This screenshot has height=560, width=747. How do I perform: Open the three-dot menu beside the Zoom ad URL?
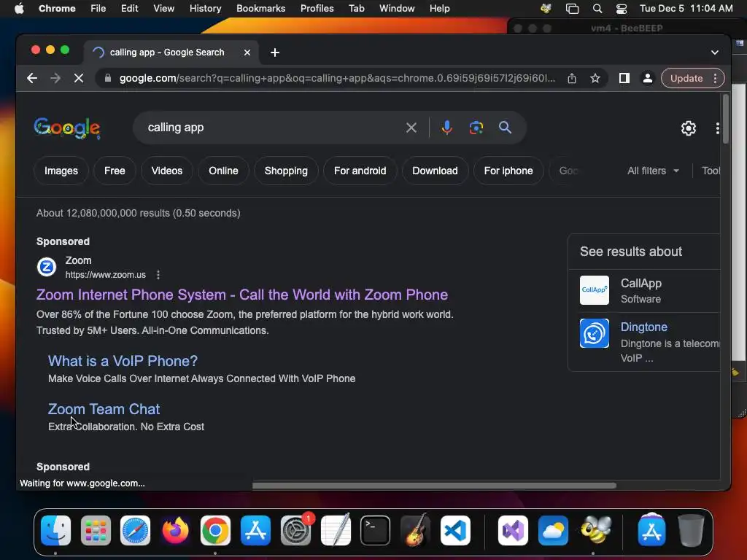pos(158,275)
